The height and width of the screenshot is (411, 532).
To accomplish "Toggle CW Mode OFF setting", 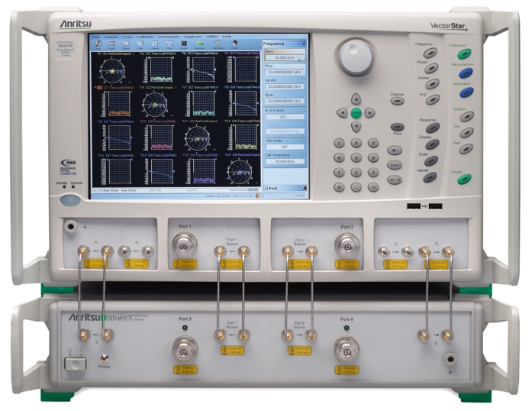I will coord(285,147).
